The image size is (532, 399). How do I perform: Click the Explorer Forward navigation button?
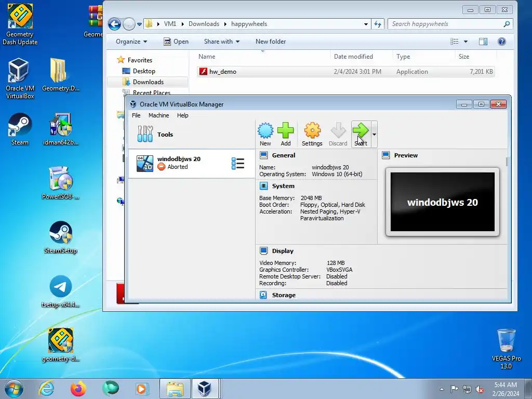(129, 24)
